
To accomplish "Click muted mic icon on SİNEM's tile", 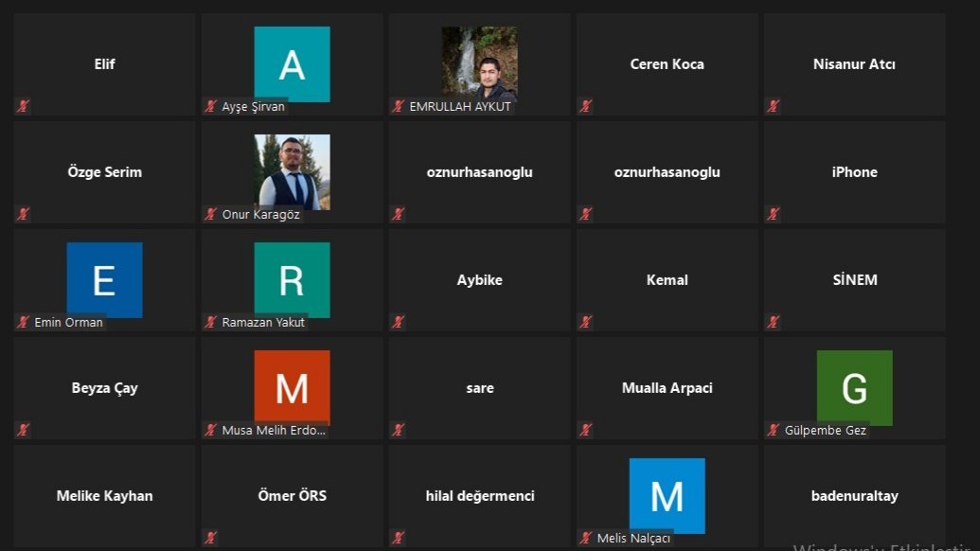I will (x=774, y=322).
